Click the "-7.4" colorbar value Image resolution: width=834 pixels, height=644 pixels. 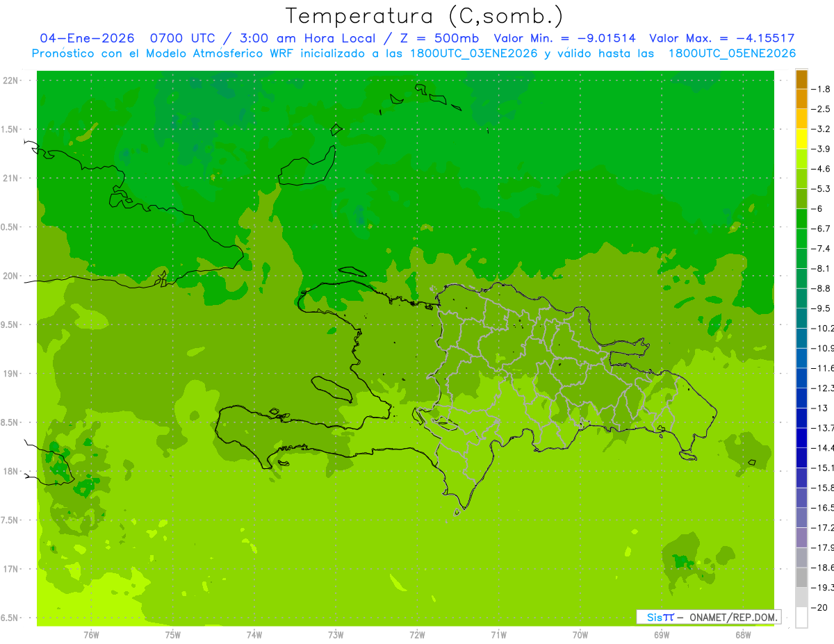click(x=821, y=248)
